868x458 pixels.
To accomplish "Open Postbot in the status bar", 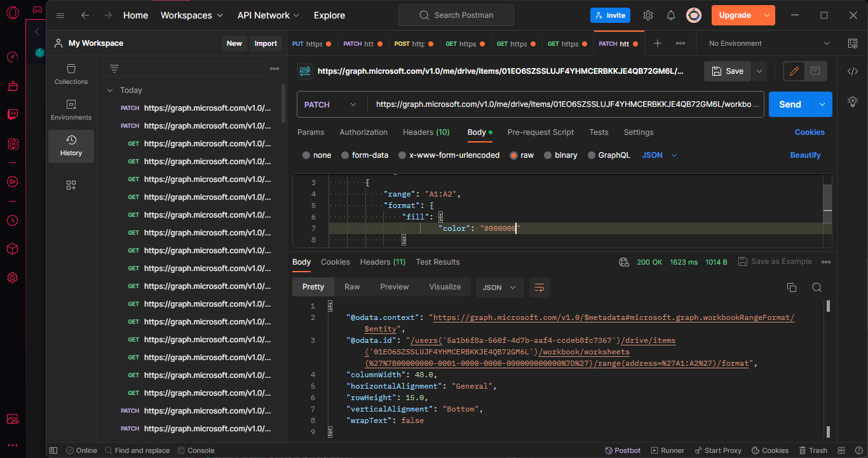I will pos(623,450).
